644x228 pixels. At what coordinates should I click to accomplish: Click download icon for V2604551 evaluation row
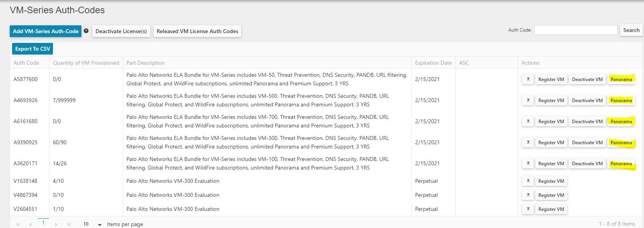tap(528, 209)
